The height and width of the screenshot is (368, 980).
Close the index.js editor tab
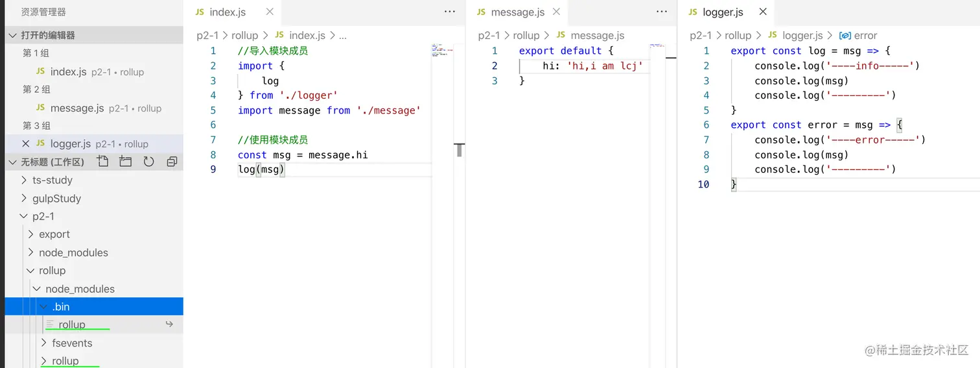pos(270,12)
